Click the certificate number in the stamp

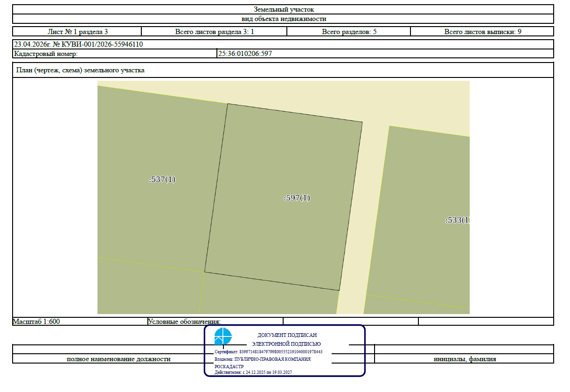pyautogui.click(x=268, y=352)
